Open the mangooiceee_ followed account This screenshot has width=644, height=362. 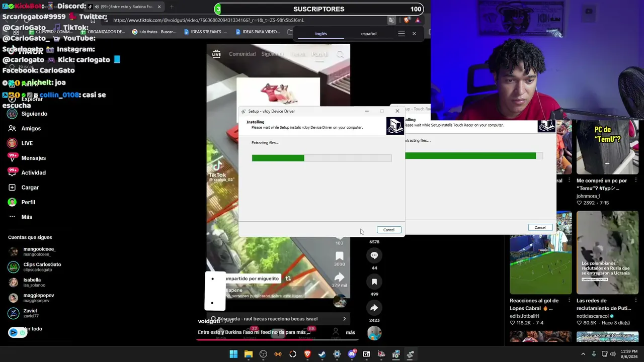pyautogui.click(x=33, y=251)
